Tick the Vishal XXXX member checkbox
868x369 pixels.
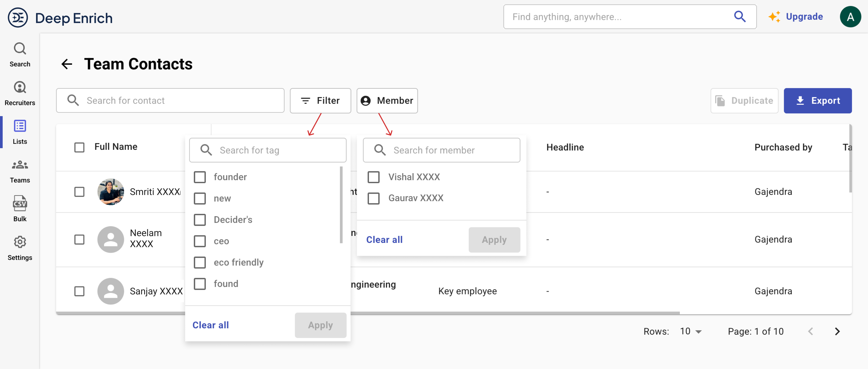coord(373,177)
